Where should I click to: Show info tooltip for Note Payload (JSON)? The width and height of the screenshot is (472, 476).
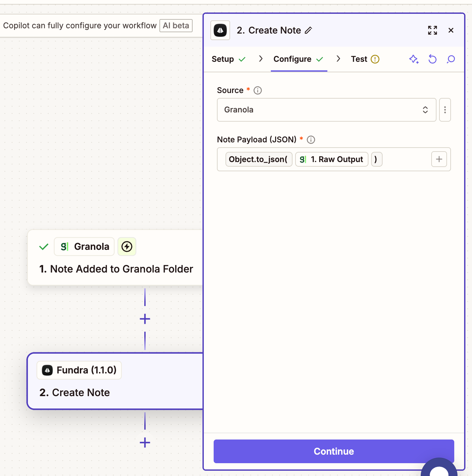click(x=311, y=140)
